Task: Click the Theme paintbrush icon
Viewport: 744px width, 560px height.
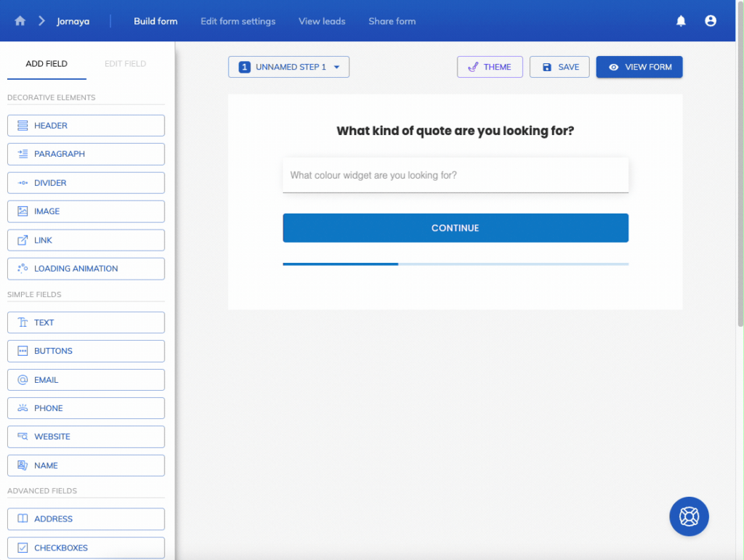Action: (x=473, y=67)
